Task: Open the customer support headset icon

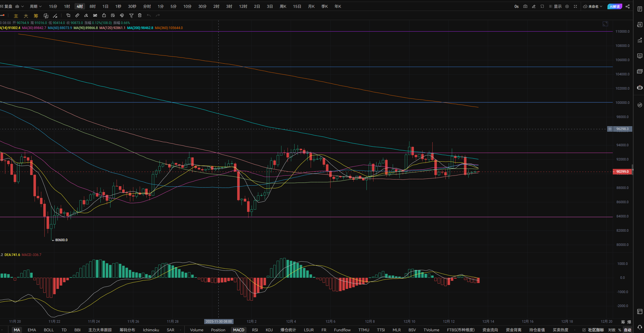Action: point(640,327)
